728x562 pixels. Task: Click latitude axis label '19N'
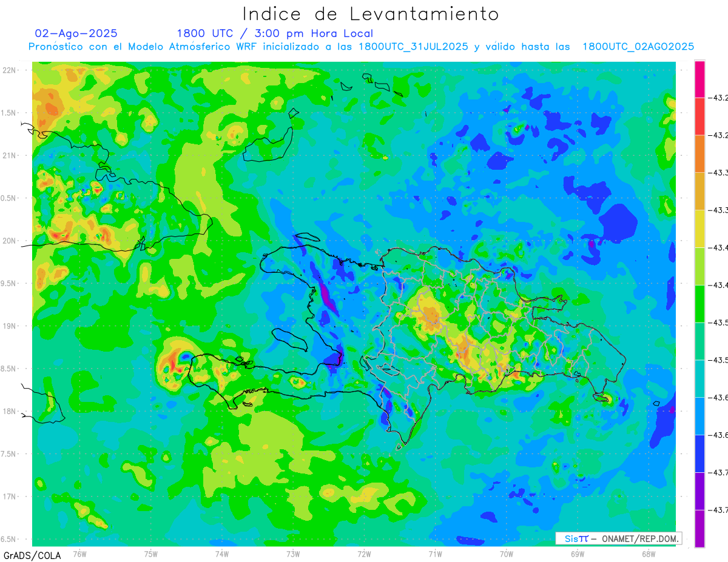pyautogui.click(x=9, y=326)
